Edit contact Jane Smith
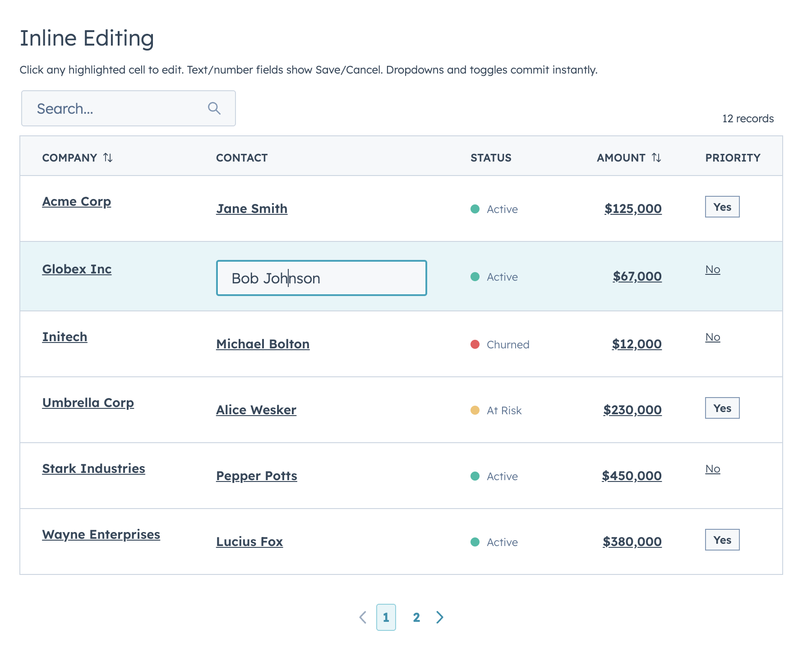 [x=252, y=209]
